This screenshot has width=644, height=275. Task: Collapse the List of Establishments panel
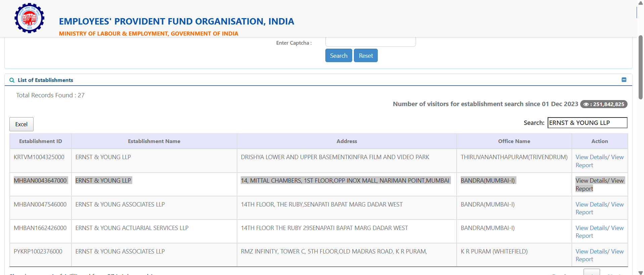[x=624, y=80]
